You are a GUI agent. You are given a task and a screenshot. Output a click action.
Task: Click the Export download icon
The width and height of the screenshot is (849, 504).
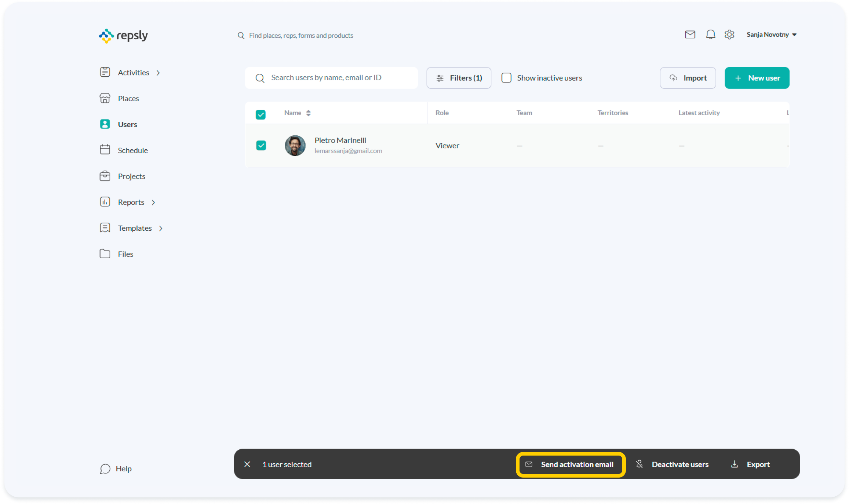tap(734, 464)
